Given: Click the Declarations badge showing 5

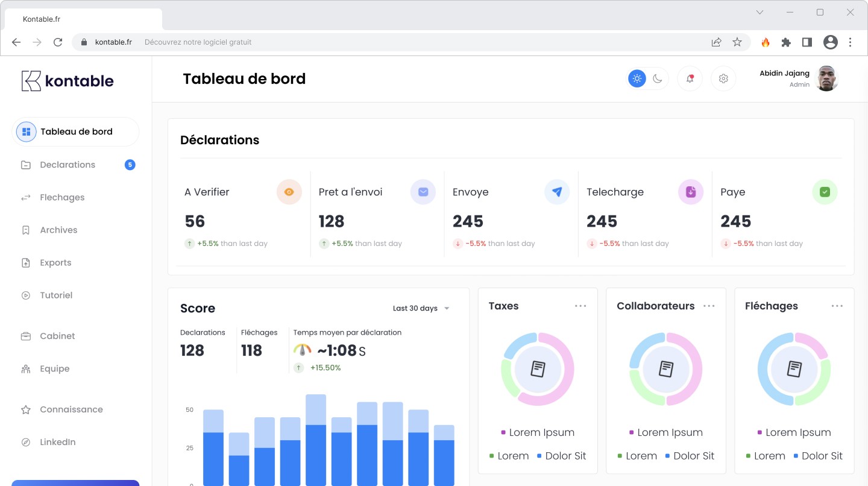Looking at the screenshot, I should [130, 165].
